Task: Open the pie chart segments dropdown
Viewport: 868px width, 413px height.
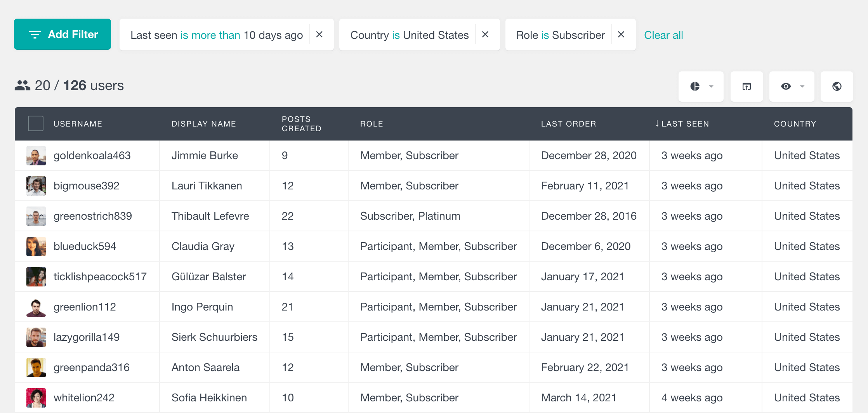Action: pyautogui.click(x=701, y=86)
